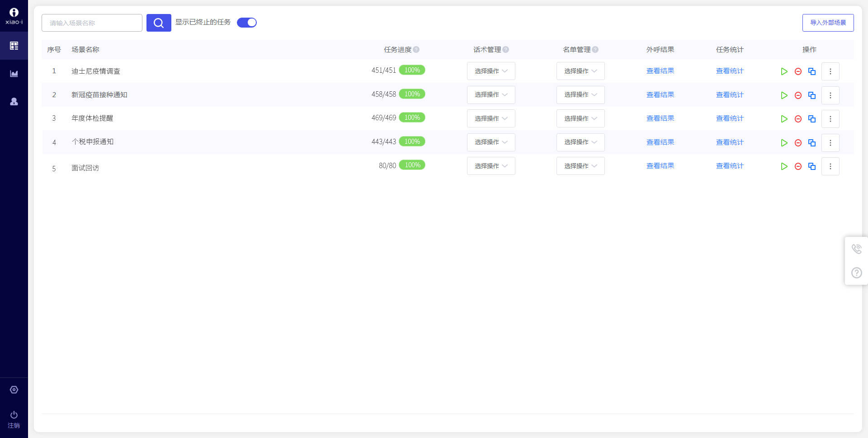
Task: Click the search magnifier button
Action: click(x=159, y=23)
